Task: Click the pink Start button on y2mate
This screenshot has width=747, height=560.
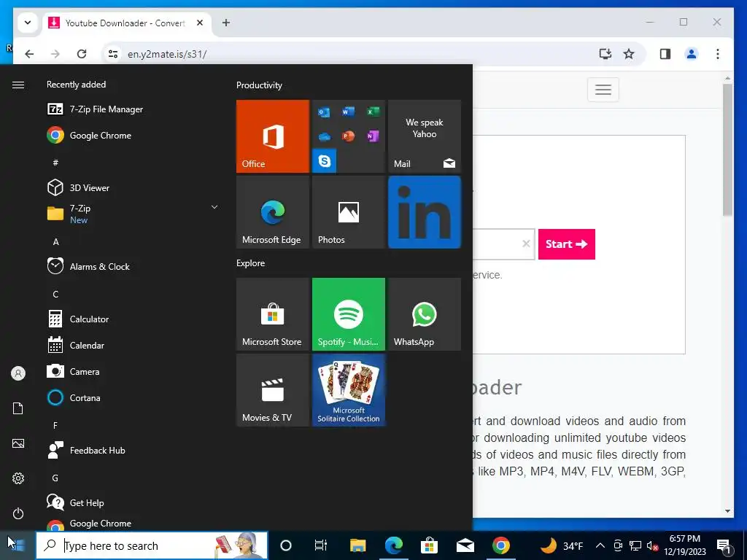Action: click(566, 244)
